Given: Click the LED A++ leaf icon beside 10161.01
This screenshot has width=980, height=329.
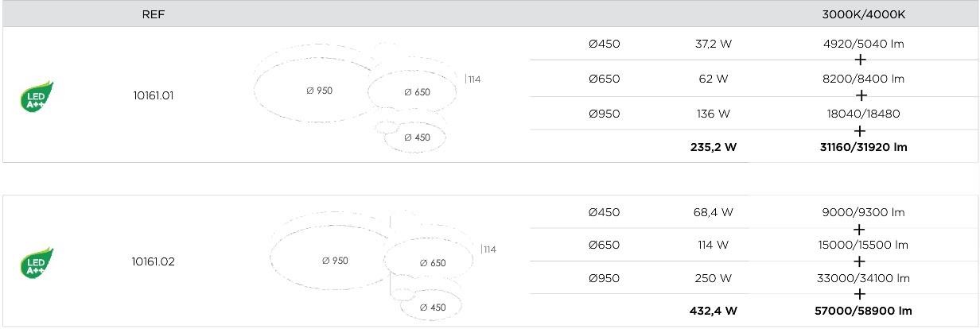Looking at the screenshot, I should click(x=37, y=96).
